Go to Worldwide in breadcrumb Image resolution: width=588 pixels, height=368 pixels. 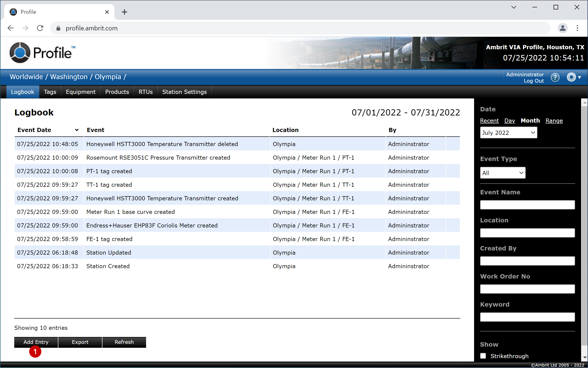pos(26,77)
